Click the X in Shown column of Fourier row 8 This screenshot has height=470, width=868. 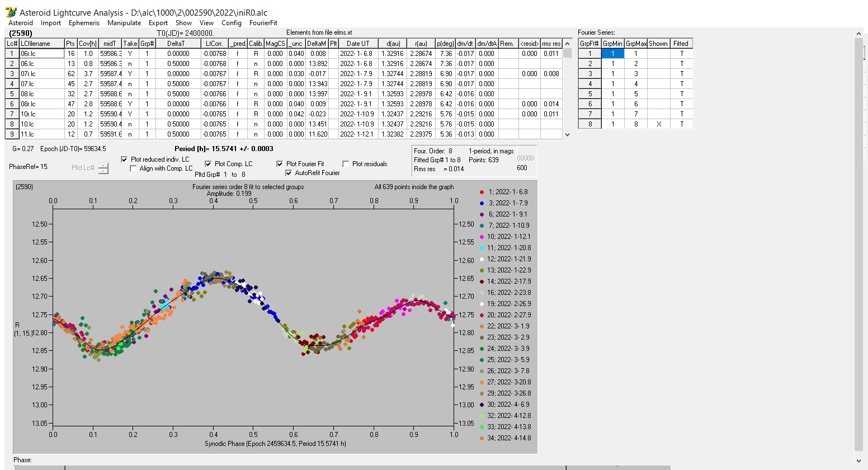pos(659,124)
